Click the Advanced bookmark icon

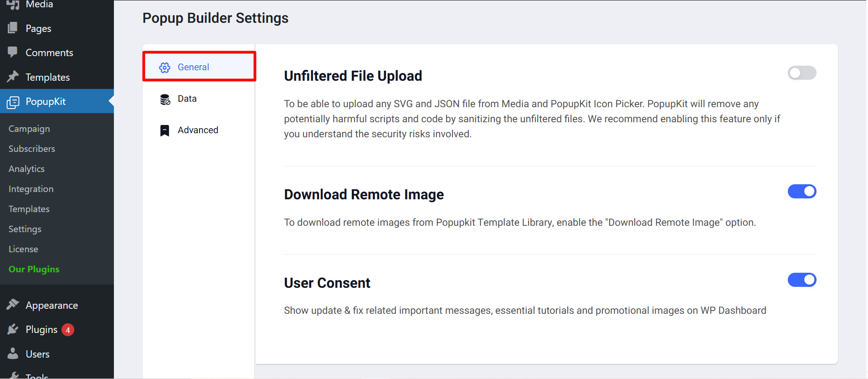(x=164, y=130)
